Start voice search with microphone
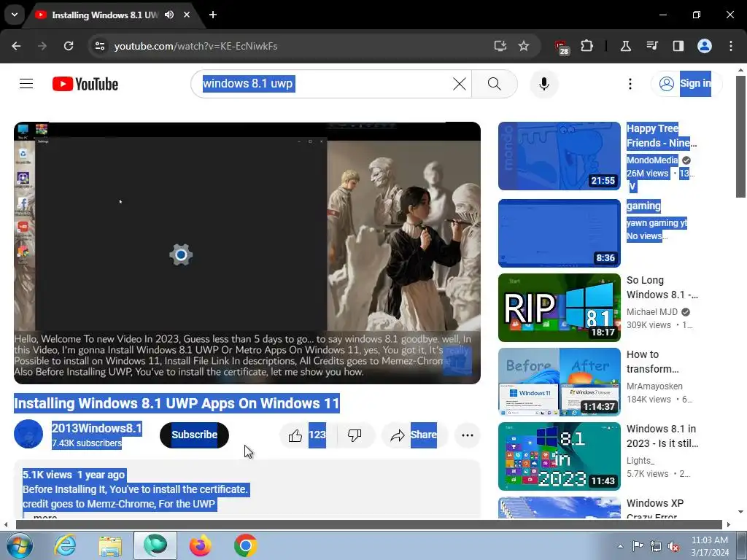This screenshot has width=747, height=560. point(543,84)
